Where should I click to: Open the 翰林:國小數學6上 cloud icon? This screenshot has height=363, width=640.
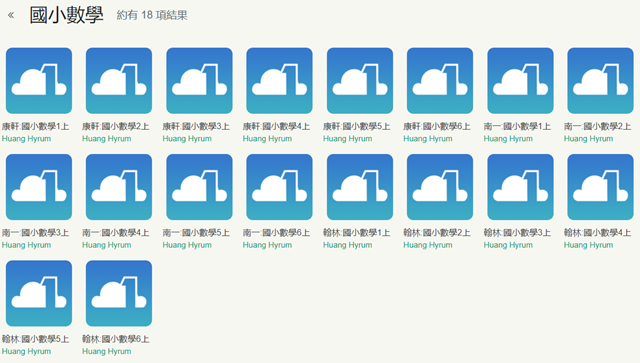(119, 294)
